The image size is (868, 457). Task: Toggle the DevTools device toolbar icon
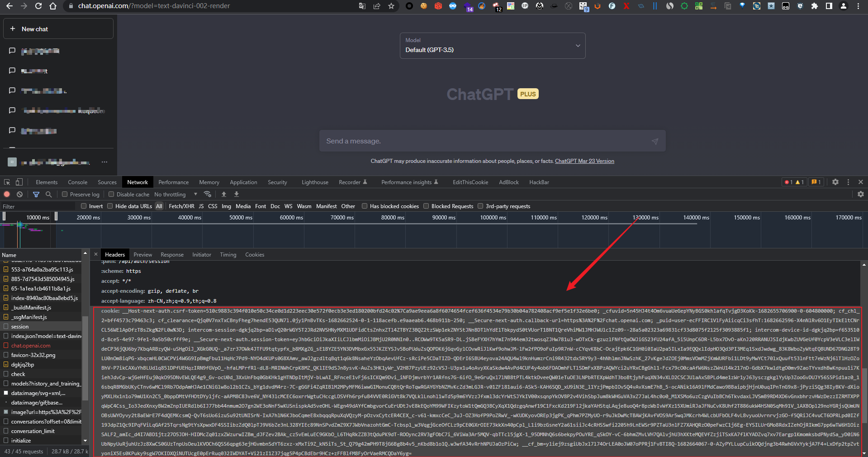coord(19,182)
